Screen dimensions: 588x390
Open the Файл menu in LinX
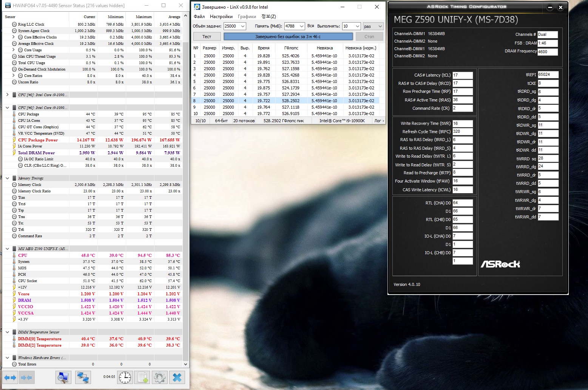click(x=199, y=17)
